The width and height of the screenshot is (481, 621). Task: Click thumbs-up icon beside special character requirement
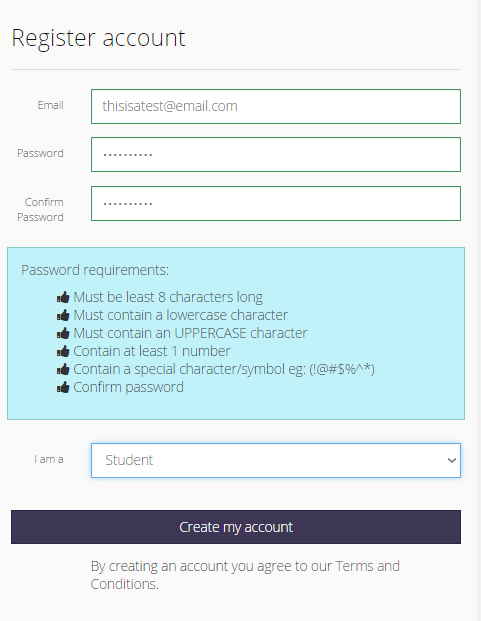tap(63, 369)
